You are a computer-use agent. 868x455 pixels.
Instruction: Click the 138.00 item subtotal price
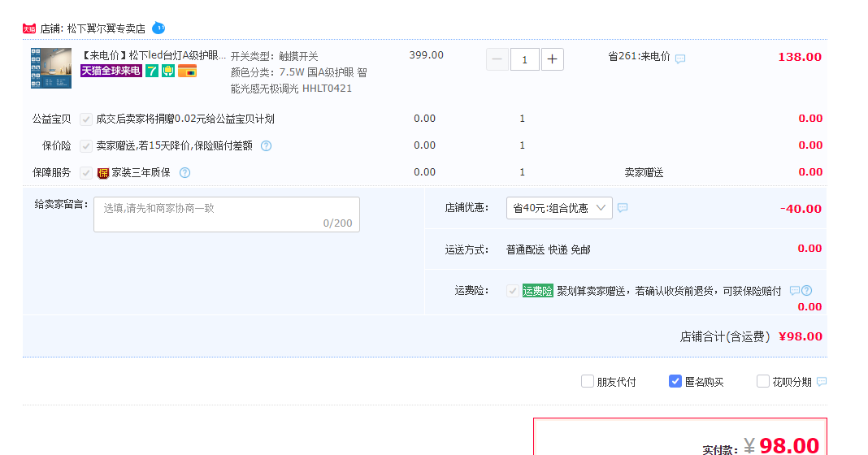800,57
